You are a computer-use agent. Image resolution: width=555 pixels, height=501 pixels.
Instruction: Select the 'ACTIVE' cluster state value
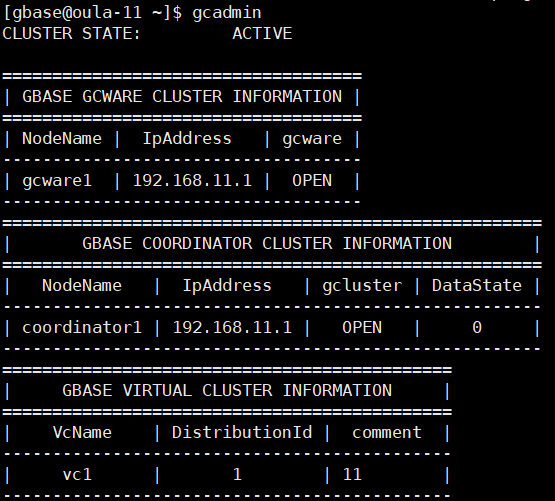(x=262, y=34)
